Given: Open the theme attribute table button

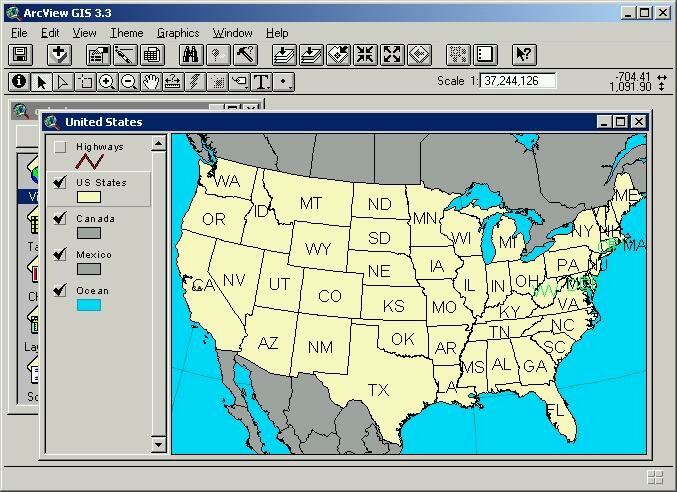Looking at the screenshot, I should [152, 55].
